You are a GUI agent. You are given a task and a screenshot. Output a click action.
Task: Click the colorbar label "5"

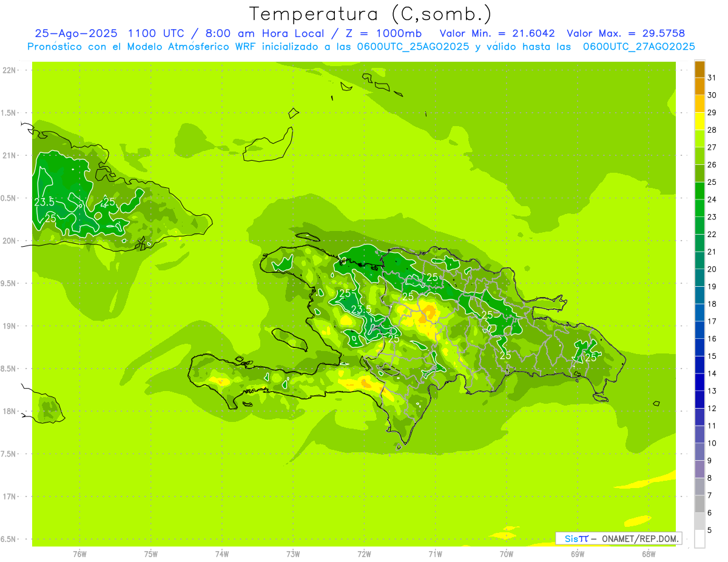tap(710, 530)
